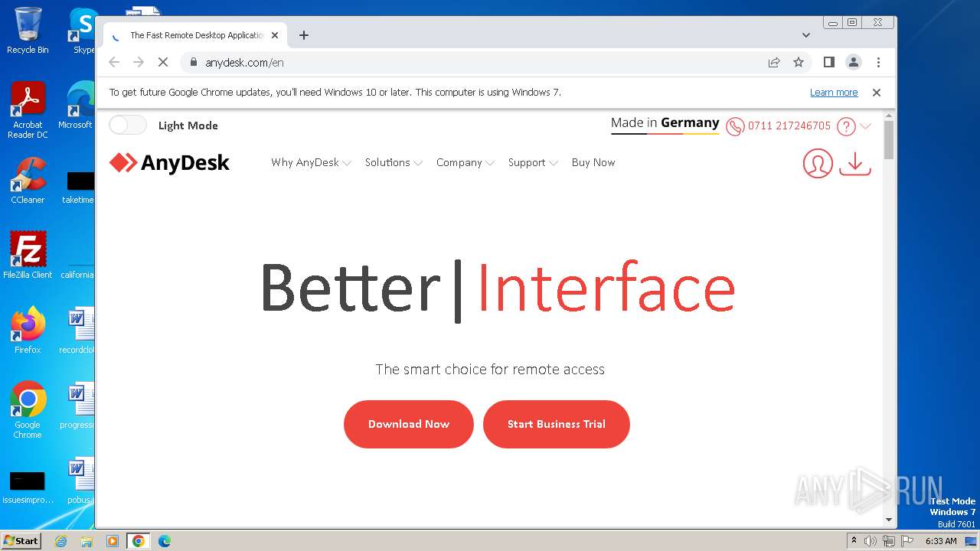
Task: Select The Fast Remote Desktop Application tab
Action: coord(195,35)
